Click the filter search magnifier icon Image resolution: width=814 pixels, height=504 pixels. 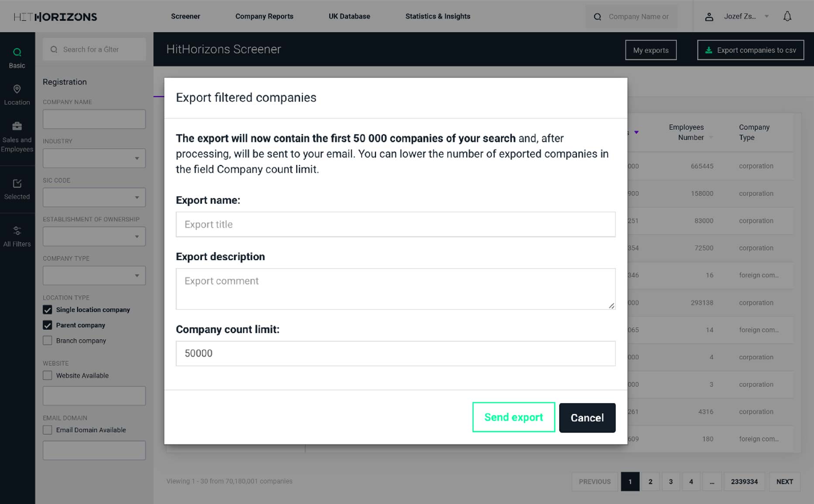(x=54, y=49)
